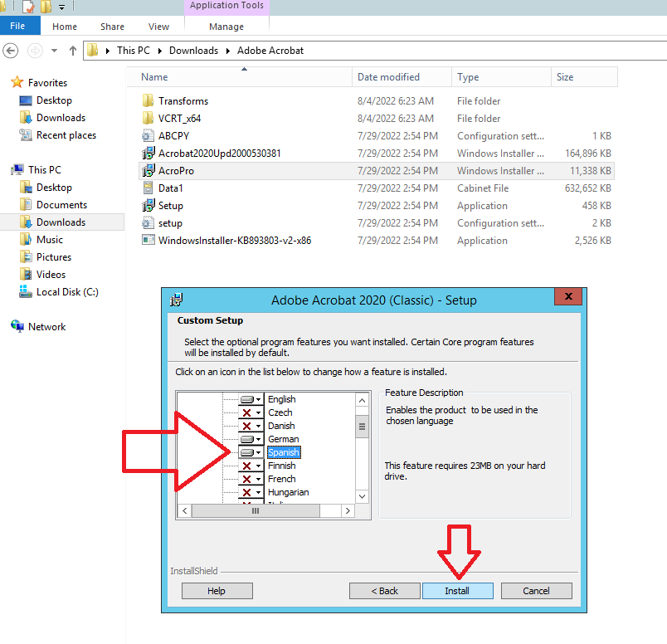Sort files by Type column
667x644 pixels.
501,77
